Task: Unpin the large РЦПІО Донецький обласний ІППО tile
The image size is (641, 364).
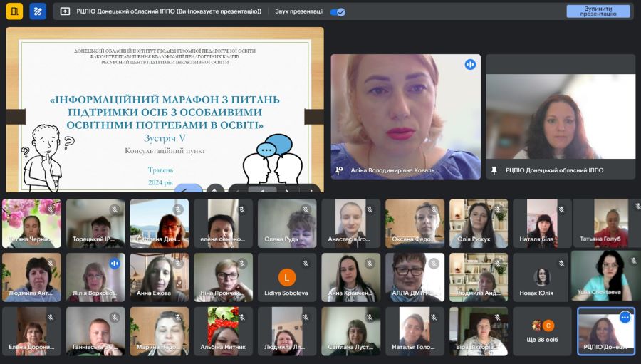Action: (494, 170)
